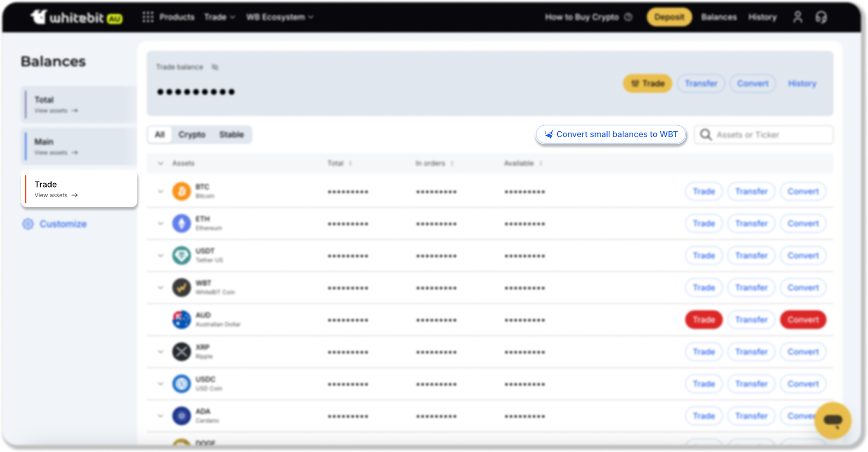Click the Customize gear icon

tap(28, 224)
